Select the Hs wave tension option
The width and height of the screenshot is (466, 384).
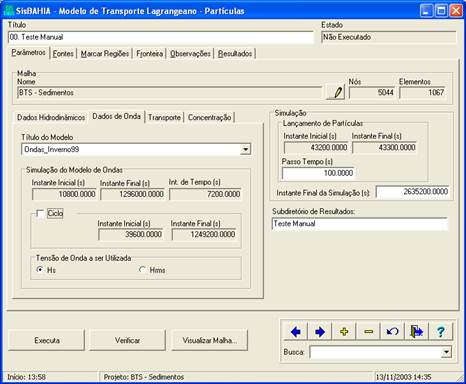40,269
